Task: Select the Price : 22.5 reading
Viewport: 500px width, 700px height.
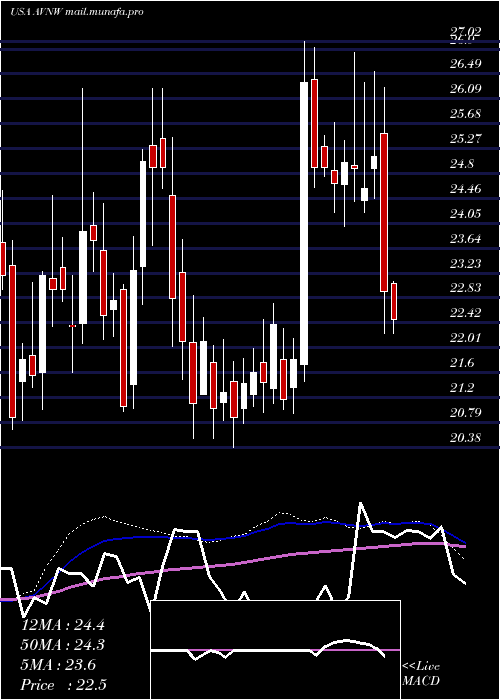Action: point(63,685)
